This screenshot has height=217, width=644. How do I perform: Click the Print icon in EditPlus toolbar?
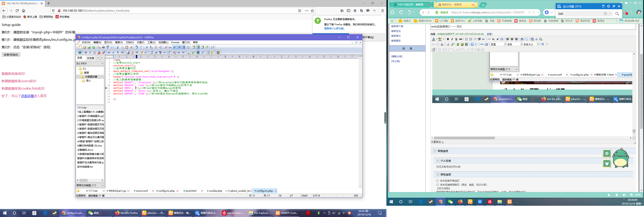(x=103, y=47)
